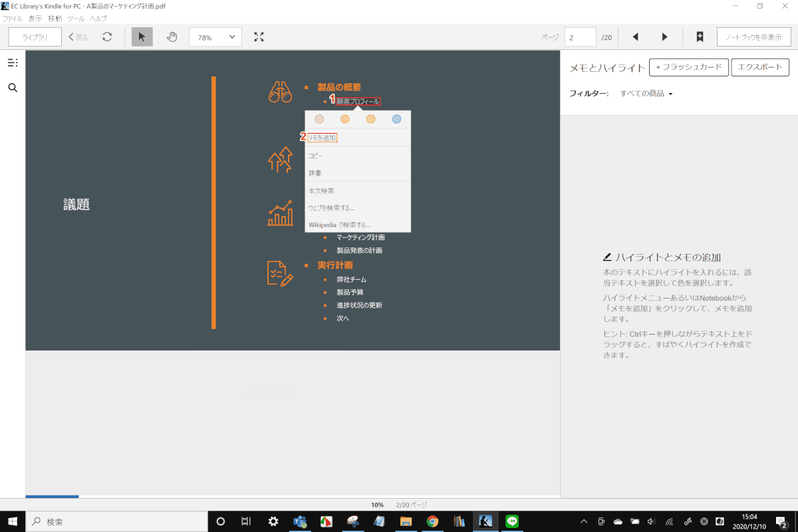Open the 78% zoom dropdown
Screen dimensions: 798x532
click(x=215, y=37)
